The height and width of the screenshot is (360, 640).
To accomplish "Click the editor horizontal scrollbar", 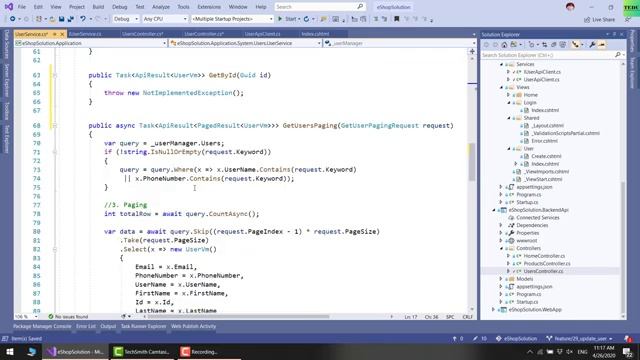I will coord(237,317).
